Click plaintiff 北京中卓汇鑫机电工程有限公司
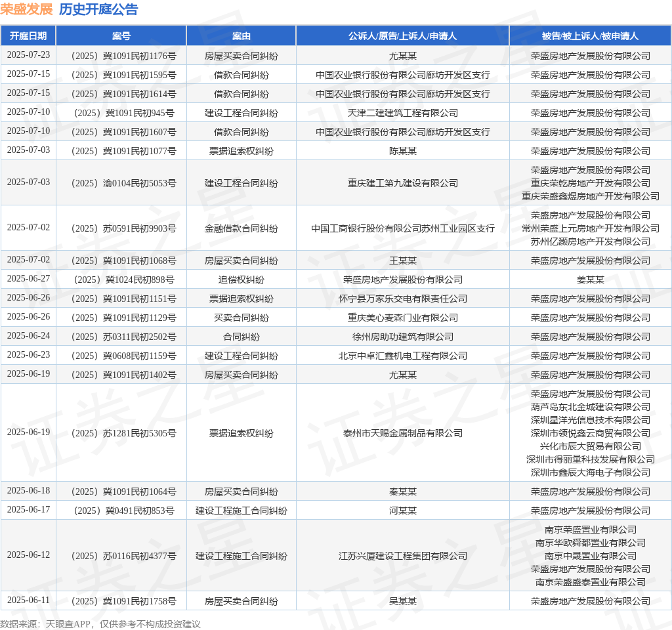This screenshot has height=630, width=672. [402, 356]
